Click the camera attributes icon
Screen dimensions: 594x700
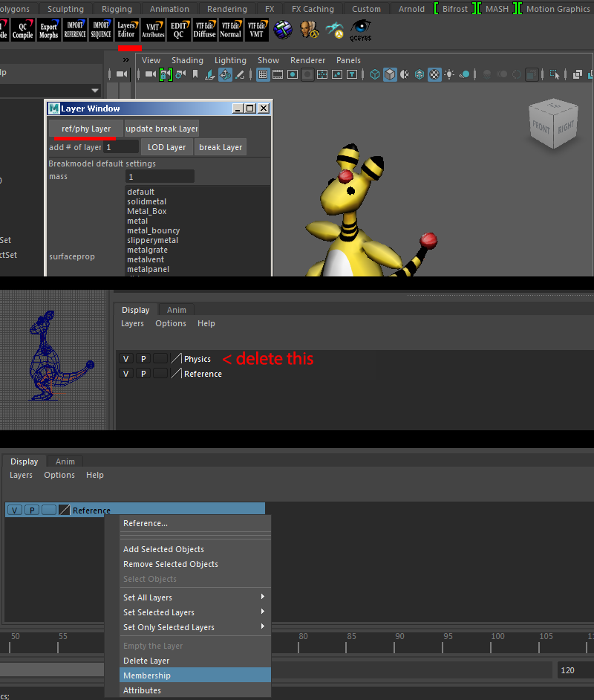[180, 74]
